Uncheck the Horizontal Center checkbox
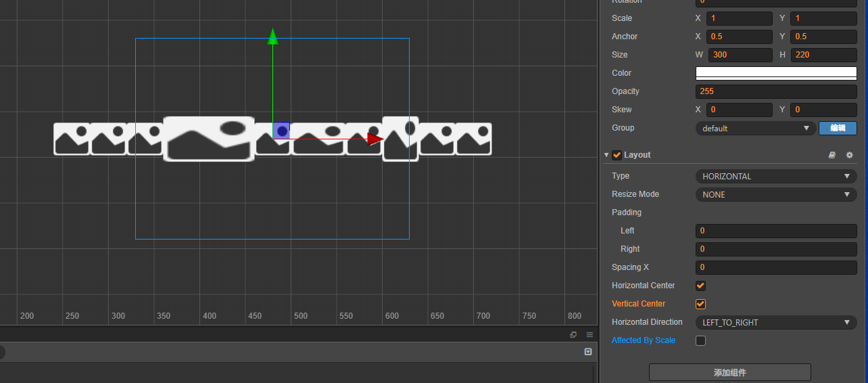This screenshot has width=868, height=383. tap(701, 286)
